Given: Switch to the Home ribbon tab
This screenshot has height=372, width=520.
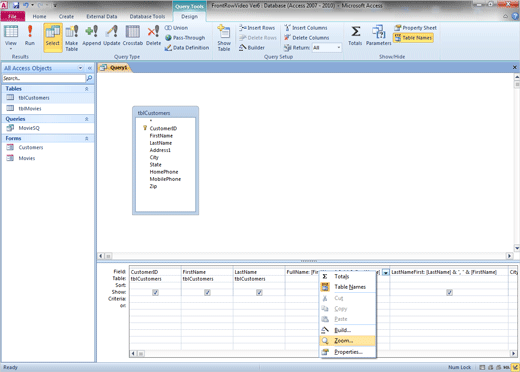Looking at the screenshot, I should pos(39,16).
